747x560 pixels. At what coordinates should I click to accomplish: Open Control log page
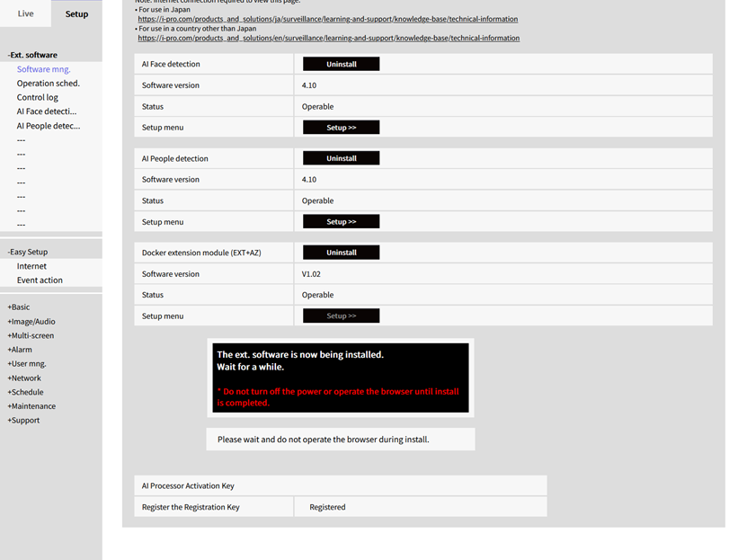(x=37, y=97)
